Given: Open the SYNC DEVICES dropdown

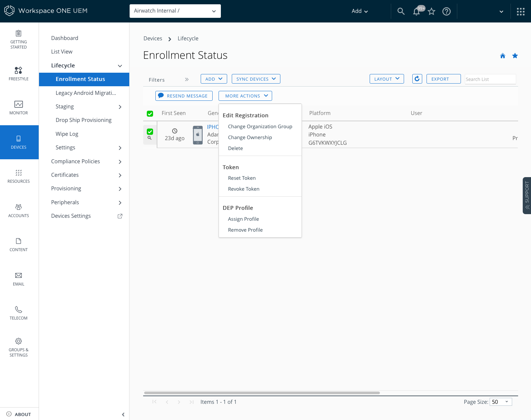Looking at the screenshot, I should click(256, 79).
